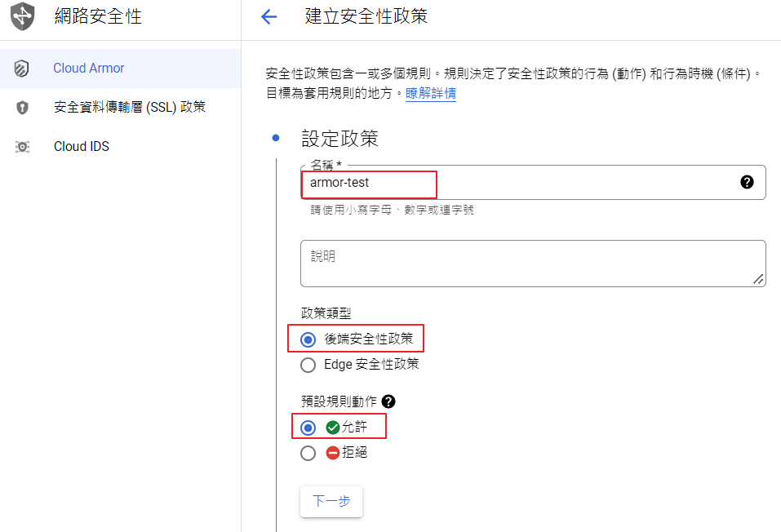Open 安全資料傳輸層 (SSL) 政策 in sidebar
781x532 pixels.
pos(129,108)
